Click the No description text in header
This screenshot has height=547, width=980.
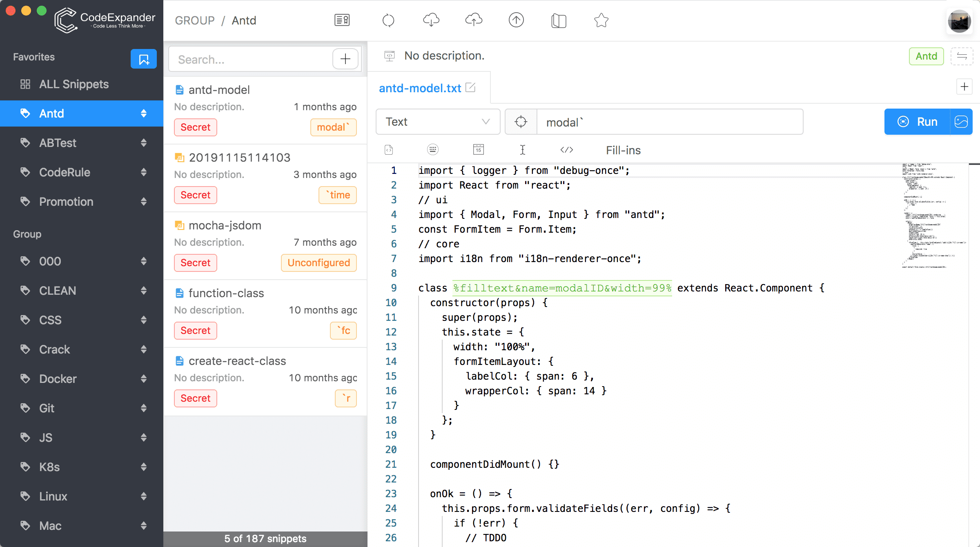pyautogui.click(x=444, y=56)
